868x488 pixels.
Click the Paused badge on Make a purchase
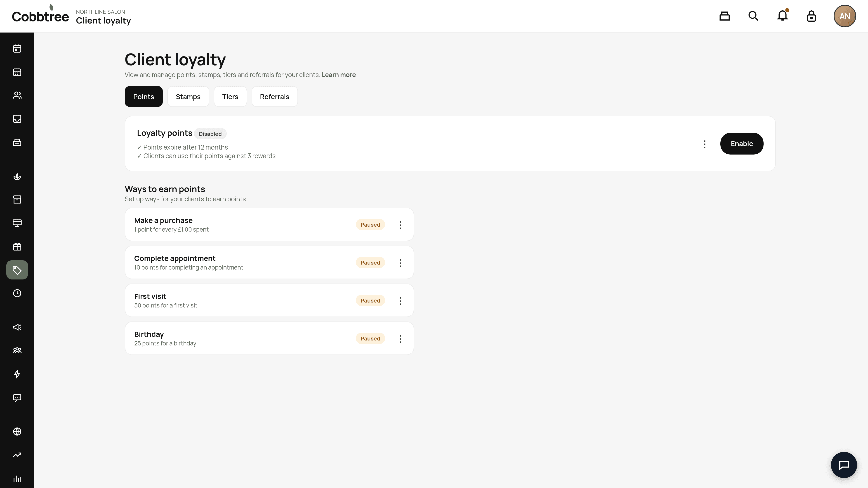click(370, 225)
